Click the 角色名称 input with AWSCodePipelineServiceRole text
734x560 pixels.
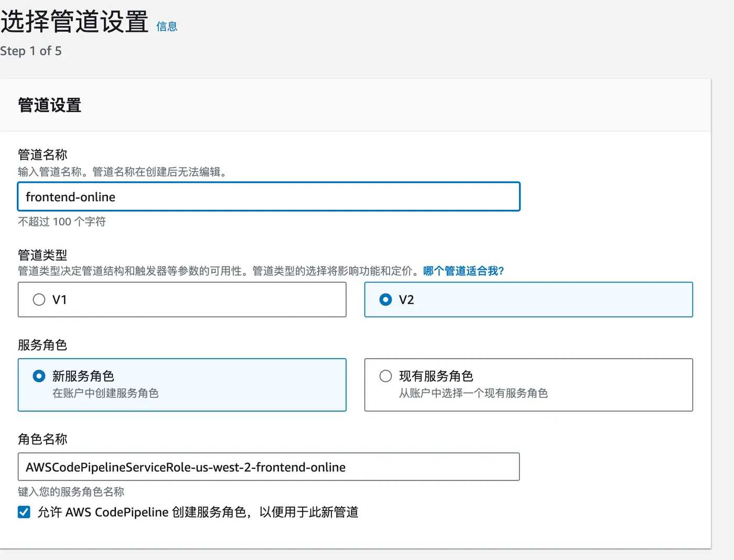coord(268,467)
